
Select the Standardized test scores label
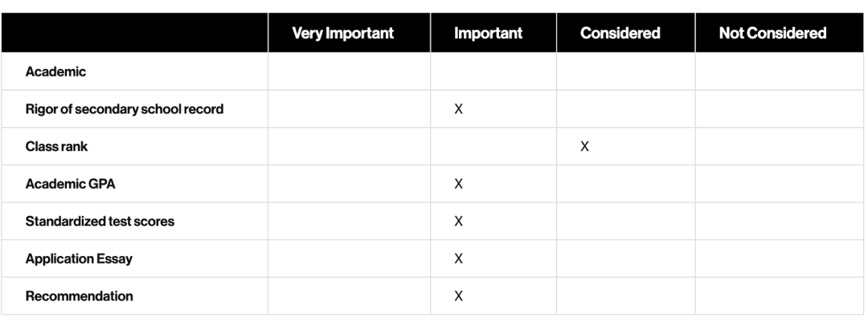pyautogui.click(x=100, y=221)
